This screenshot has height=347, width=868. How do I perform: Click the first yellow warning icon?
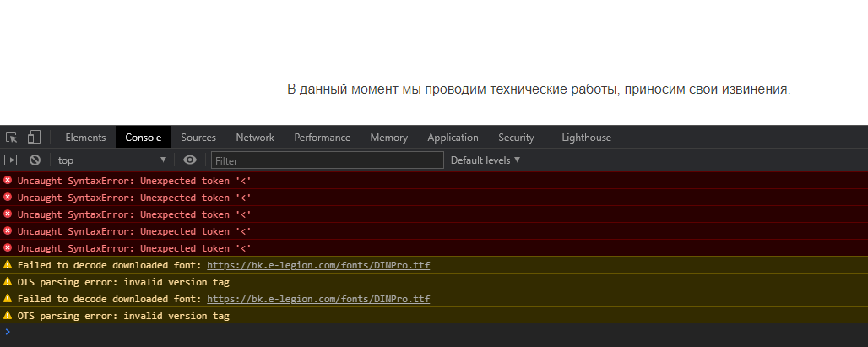coord(8,265)
